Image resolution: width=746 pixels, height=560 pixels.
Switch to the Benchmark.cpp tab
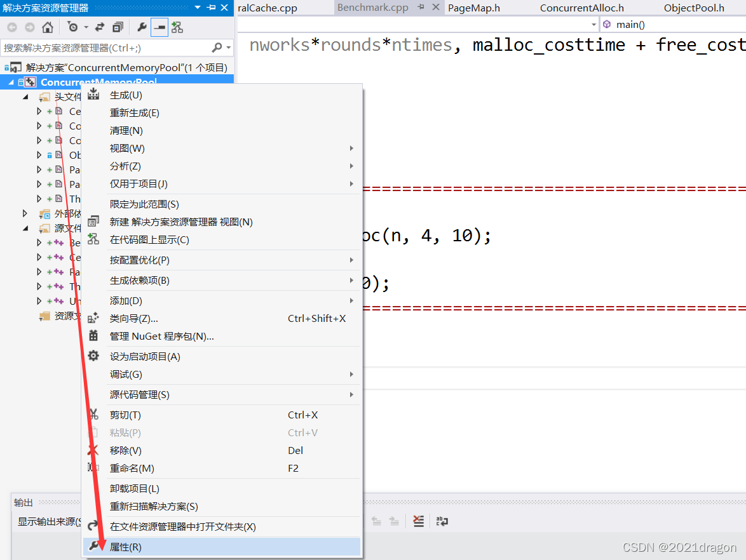pyautogui.click(x=372, y=8)
